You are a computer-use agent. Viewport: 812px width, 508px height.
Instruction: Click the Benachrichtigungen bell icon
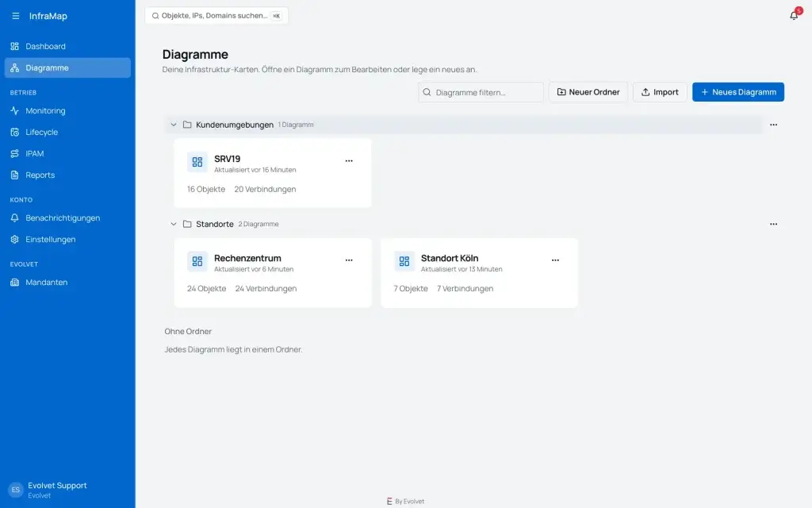14,217
